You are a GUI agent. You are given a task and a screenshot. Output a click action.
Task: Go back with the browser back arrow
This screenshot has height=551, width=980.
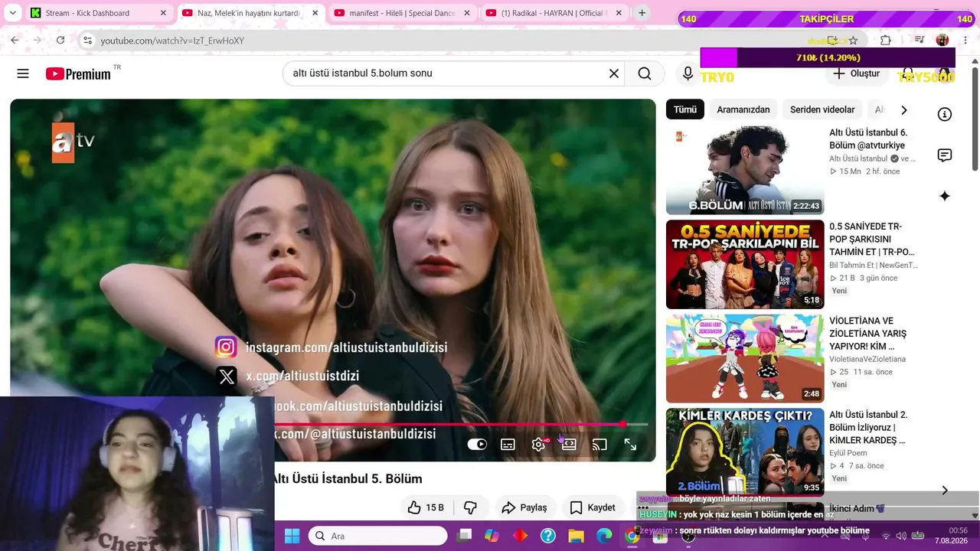coord(15,41)
